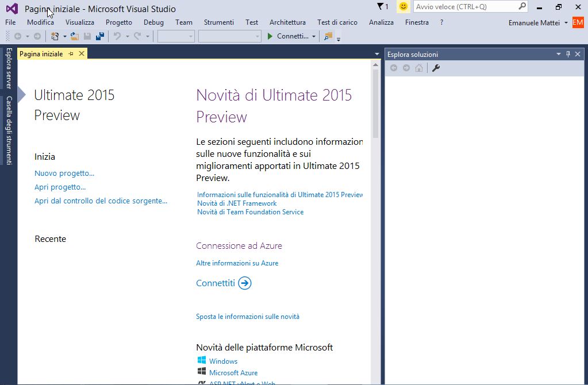Open the document tabs list dropdown

pos(377,55)
